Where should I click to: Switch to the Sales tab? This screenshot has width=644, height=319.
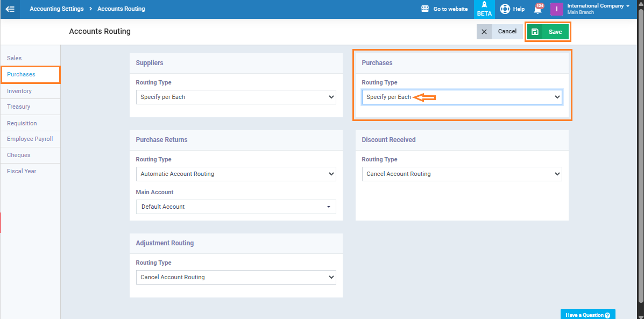(x=15, y=58)
